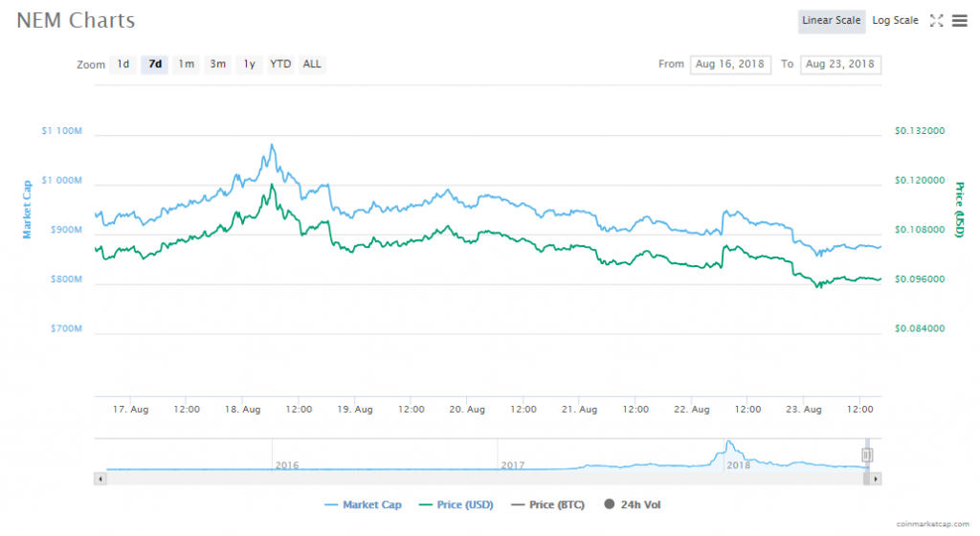Image resolution: width=980 pixels, height=536 pixels.
Task: Open the fullscreen expand icon
Action: [x=936, y=21]
